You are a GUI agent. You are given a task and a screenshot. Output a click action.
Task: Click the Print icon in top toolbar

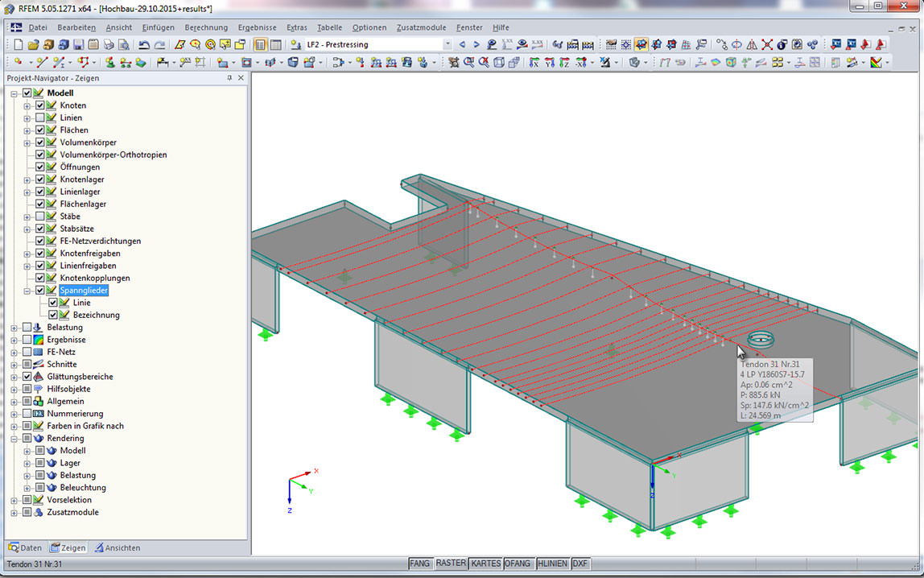[x=109, y=44]
